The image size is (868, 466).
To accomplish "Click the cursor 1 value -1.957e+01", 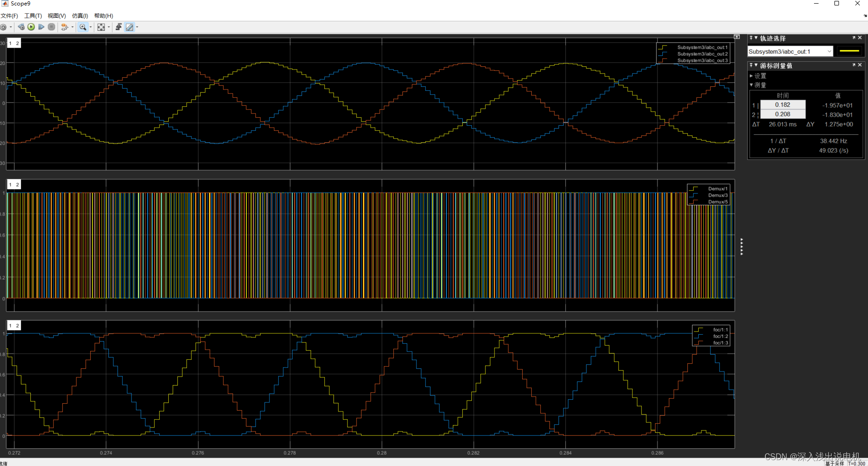I will [x=837, y=105].
